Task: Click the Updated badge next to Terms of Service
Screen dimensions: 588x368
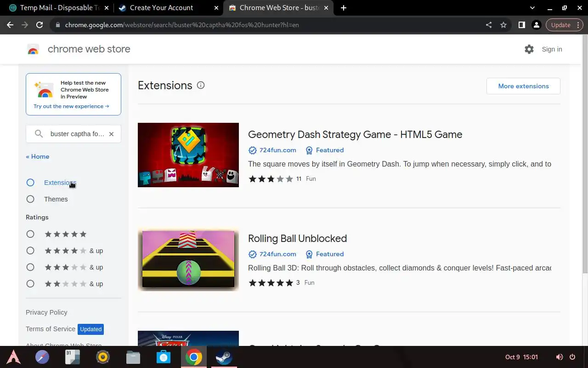Action: pos(90,329)
